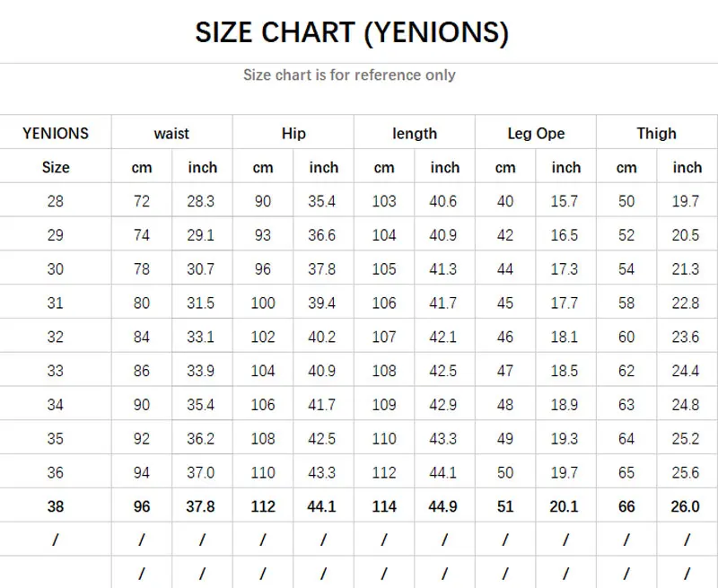The image size is (718, 588).
Task: Click size 32 row label
Action: click(x=56, y=338)
